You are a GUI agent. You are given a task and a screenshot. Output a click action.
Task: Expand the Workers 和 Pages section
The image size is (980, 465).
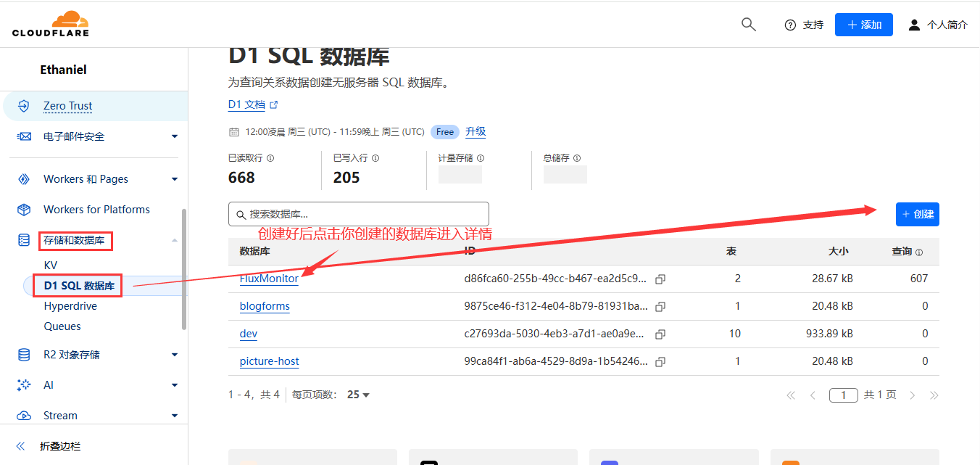tap(174, 179)
